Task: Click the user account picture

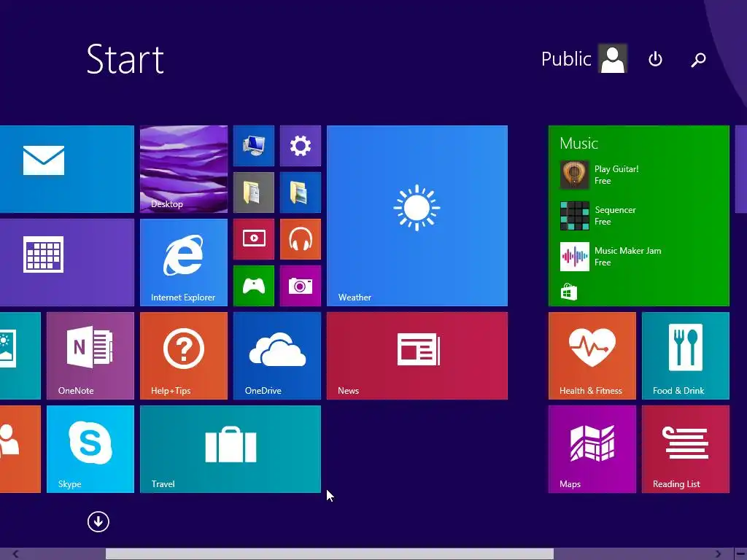Action: pyautogui.click(x=613, y=58)
